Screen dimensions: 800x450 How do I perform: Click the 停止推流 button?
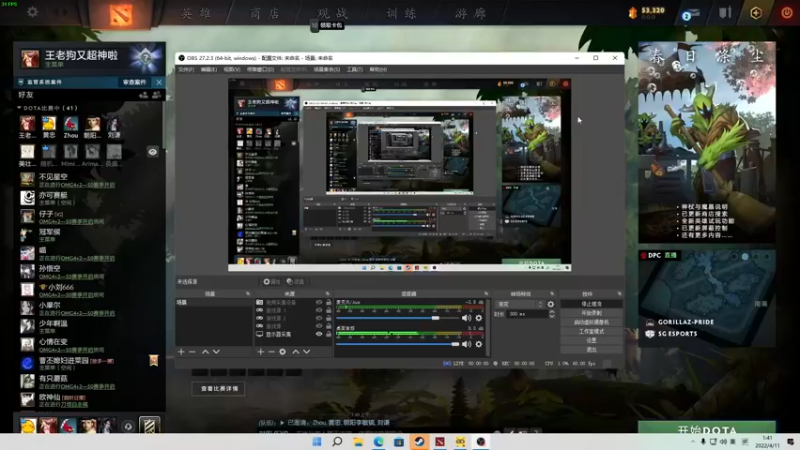[x=591, y=304]
